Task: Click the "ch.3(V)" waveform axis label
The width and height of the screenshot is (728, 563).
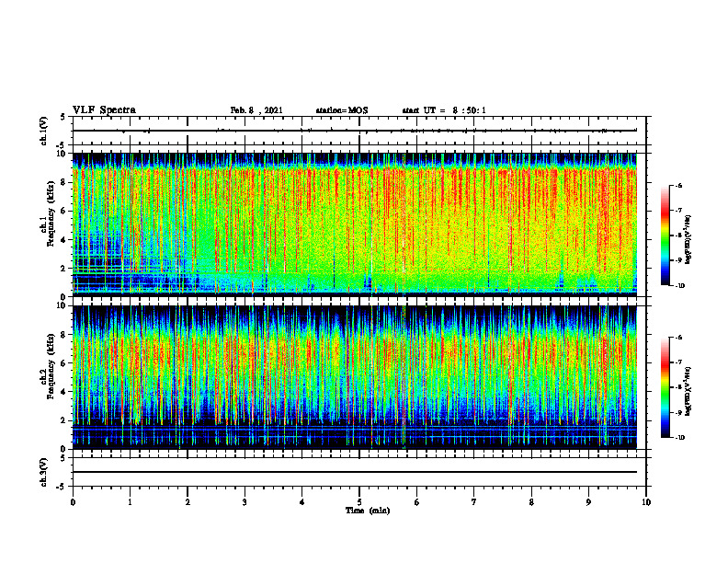Action: (x=43, y=472)
